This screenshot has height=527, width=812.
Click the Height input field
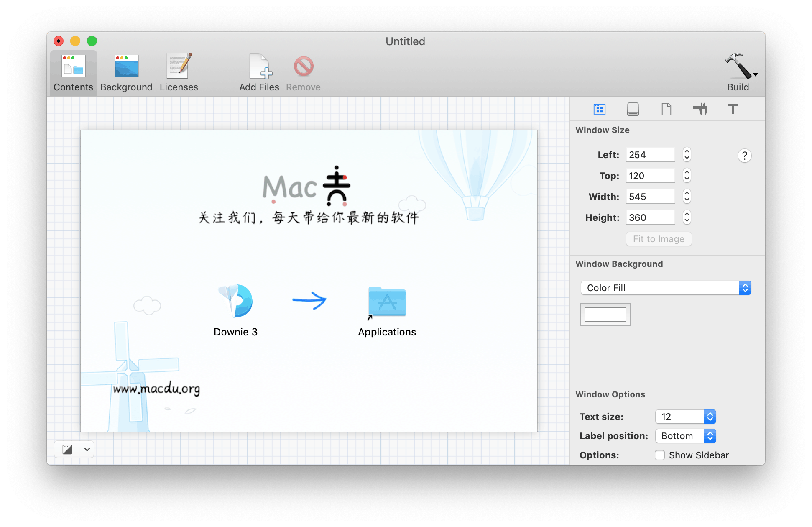pyautogui.click(x=650, y=217)
